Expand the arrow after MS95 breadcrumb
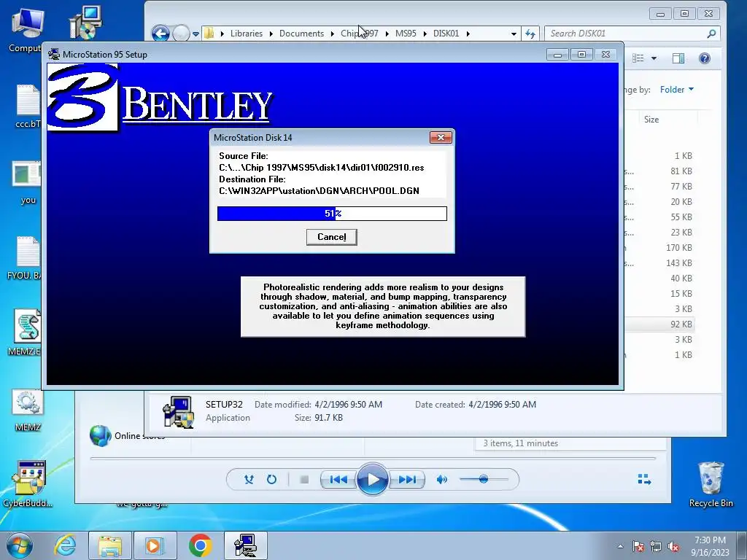The width and height of the screenshot is (747, 560). coord(425,34)
